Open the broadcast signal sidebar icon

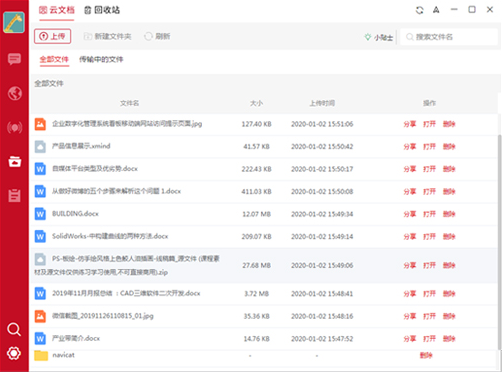tap(15, 127)
